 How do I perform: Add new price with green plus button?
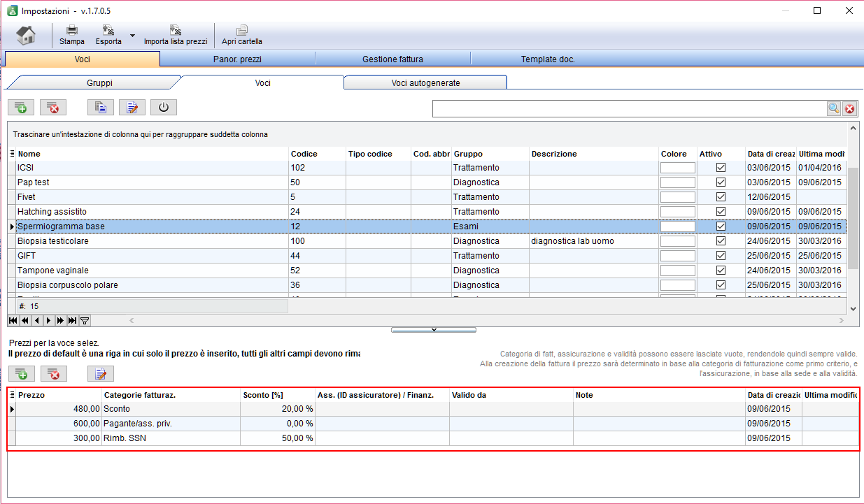point(21,373)
